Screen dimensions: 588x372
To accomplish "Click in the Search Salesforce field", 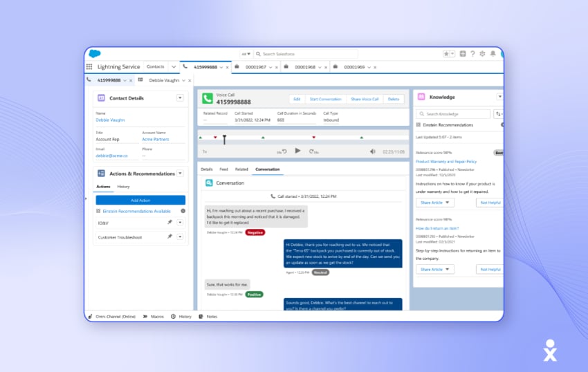I will 306,54.
